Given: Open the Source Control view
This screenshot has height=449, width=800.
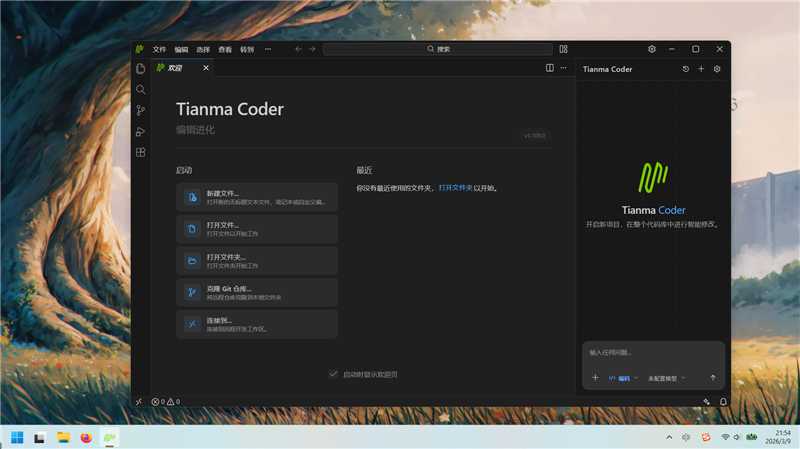Looking at the screenshot, I should [x=141, y=111].
